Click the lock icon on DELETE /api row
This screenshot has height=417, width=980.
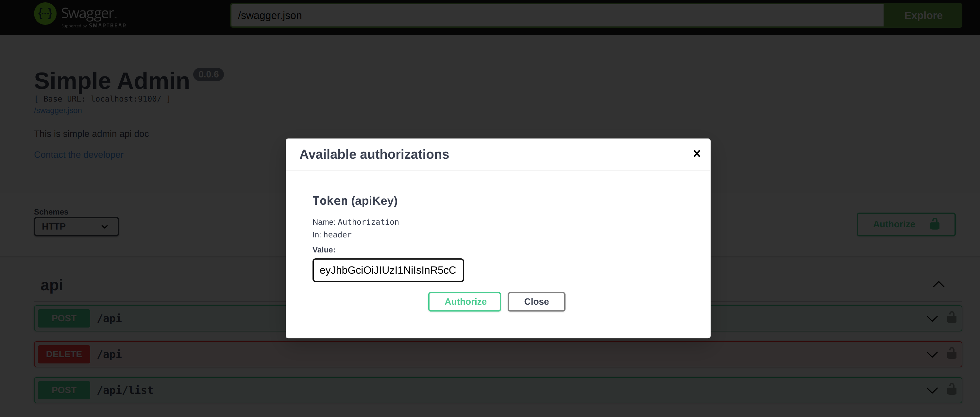pos(952,353)
